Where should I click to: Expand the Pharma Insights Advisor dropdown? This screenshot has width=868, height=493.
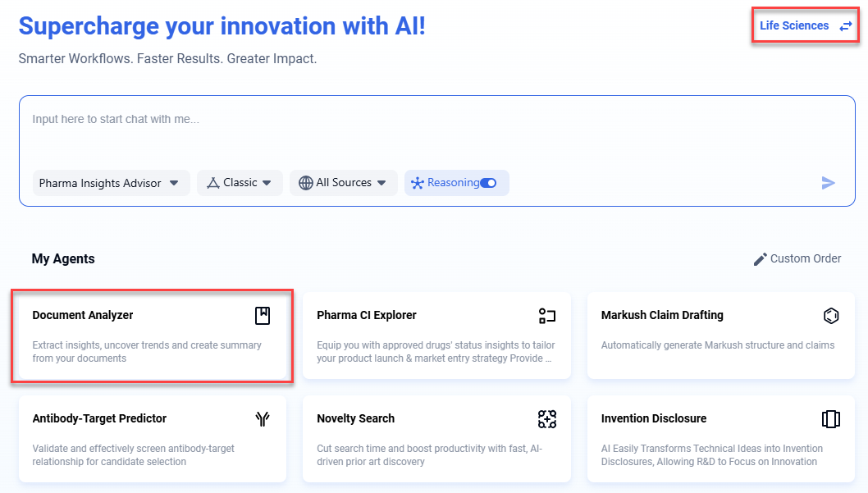tap(173, 183)
